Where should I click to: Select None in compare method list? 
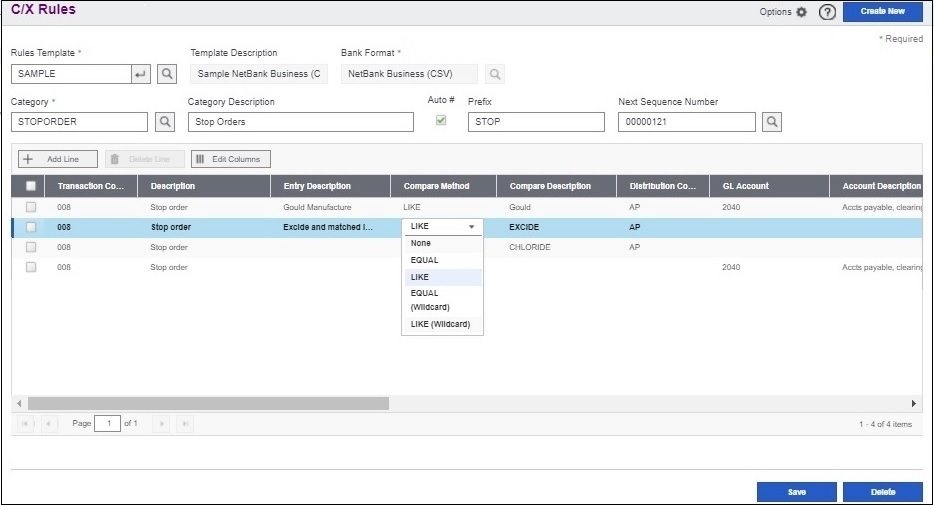coord(421,243)
